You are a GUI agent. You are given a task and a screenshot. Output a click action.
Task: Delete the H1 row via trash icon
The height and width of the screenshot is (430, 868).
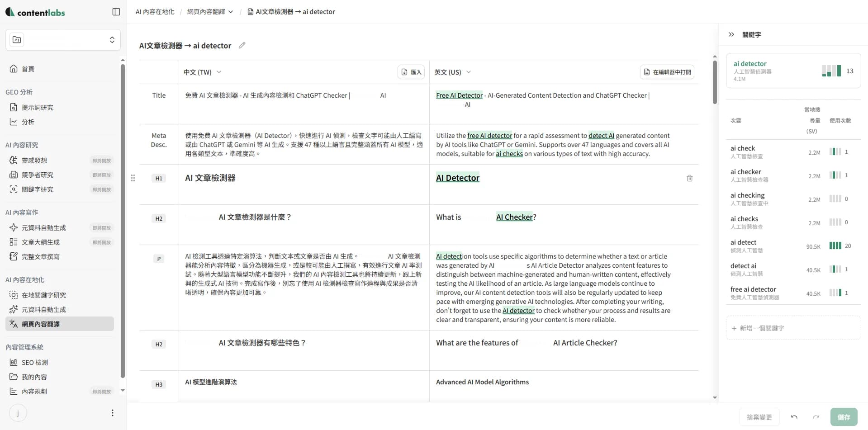[x=689, y=178]
